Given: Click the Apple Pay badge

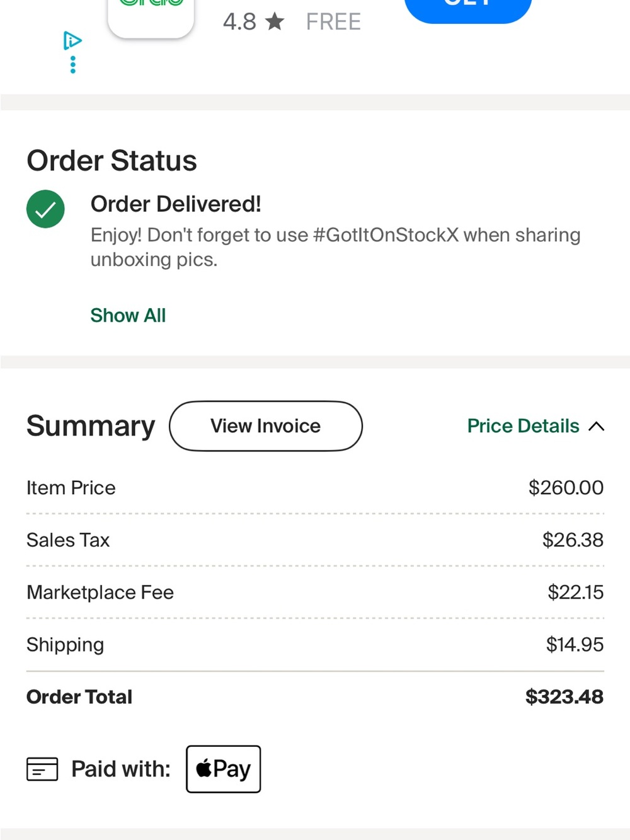Looking at the screenshot, I should 223,769.
